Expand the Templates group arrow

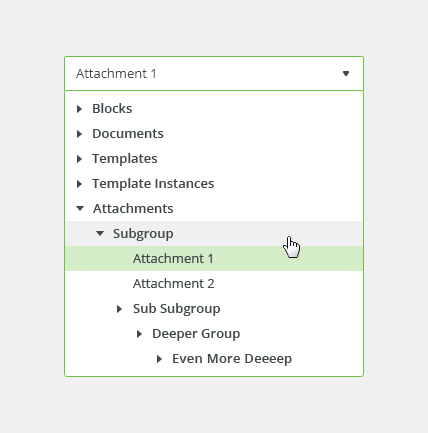click(79, 159)
